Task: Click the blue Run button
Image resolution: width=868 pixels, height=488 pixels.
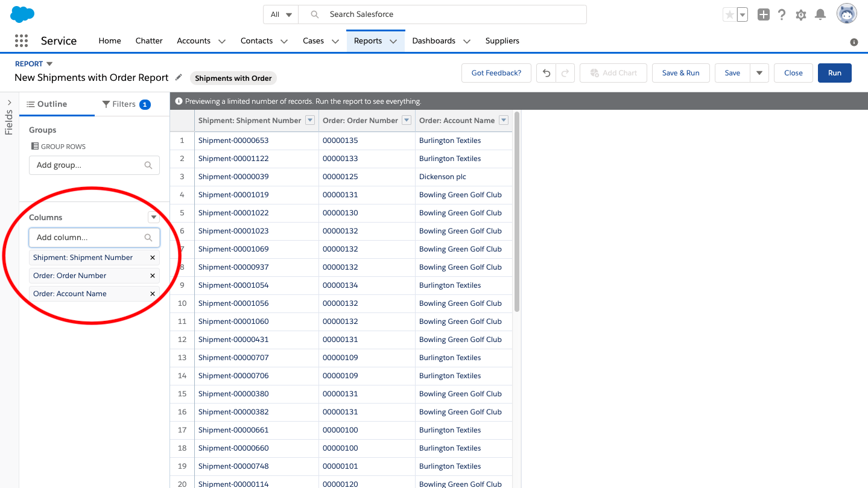Action: coord(835,73)
